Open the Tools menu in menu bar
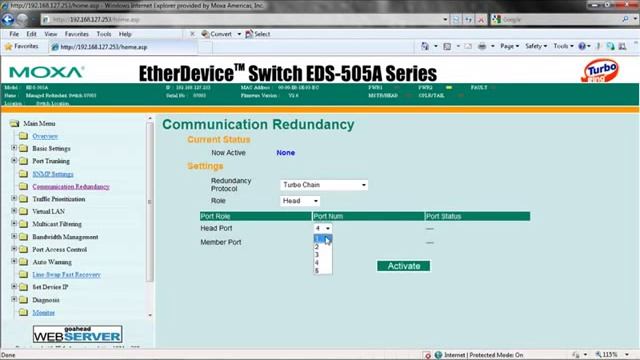Image resolution: width=640 pixels, height=360 pixels. 104,34
